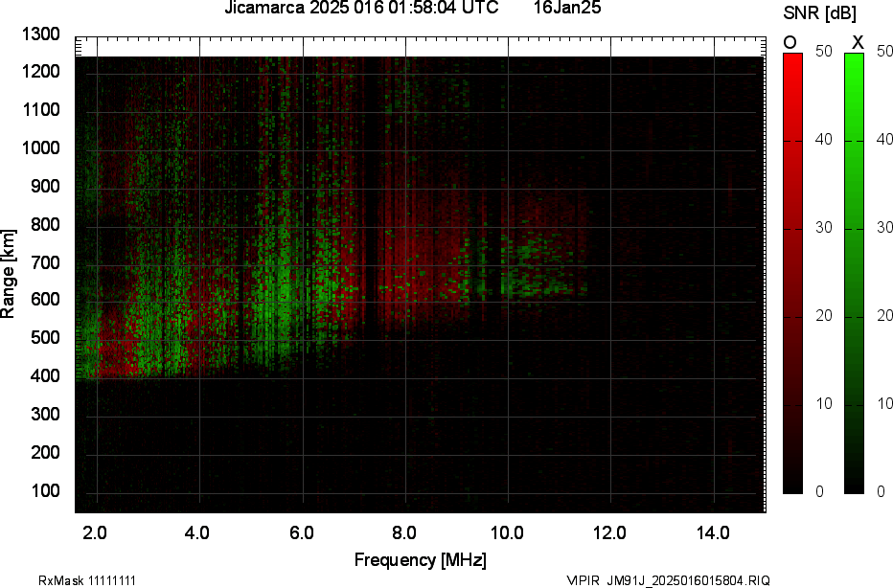Select the 'Range [km]' axis label
This screenshot has width=893, height=588.
(8, 274)
